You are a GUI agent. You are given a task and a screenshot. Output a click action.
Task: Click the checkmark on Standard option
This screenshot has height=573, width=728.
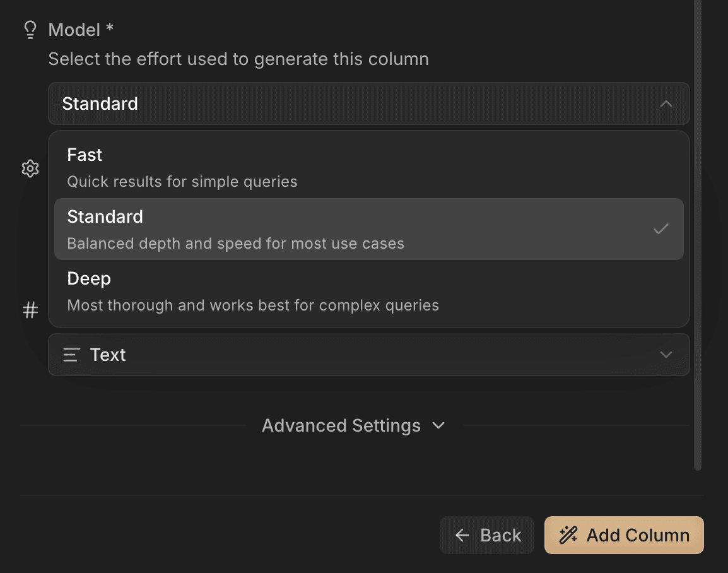coord(660,229)
